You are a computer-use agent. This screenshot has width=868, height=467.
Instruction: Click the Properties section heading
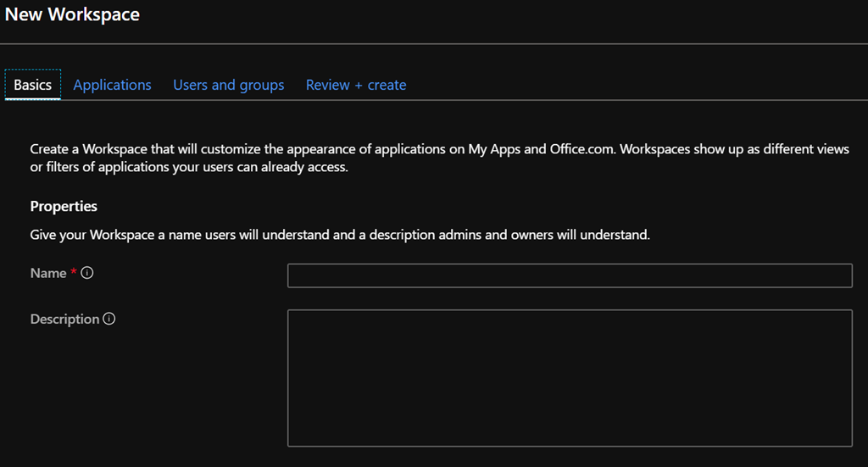(64, 207)
